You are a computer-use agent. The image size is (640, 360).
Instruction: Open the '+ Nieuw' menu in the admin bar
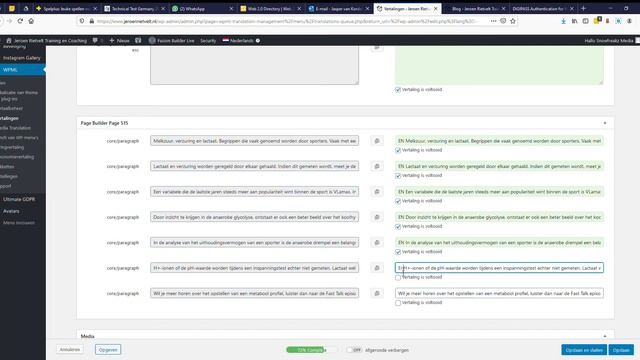119,40
